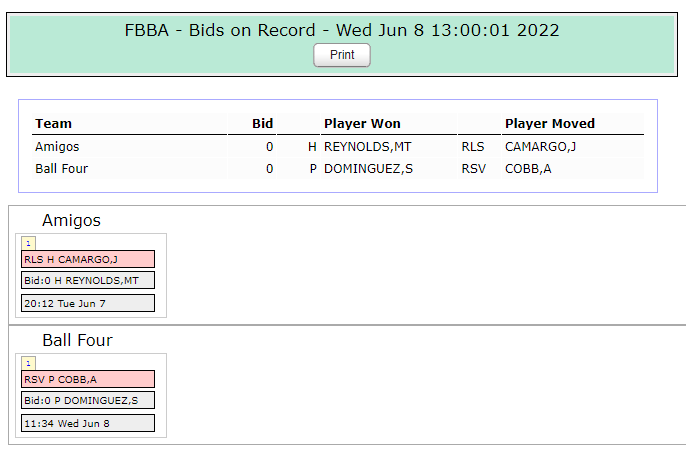Viewport: 686px width, 453px height.
Task: Click the Amigos section heading
Action: tap(71, 220)
